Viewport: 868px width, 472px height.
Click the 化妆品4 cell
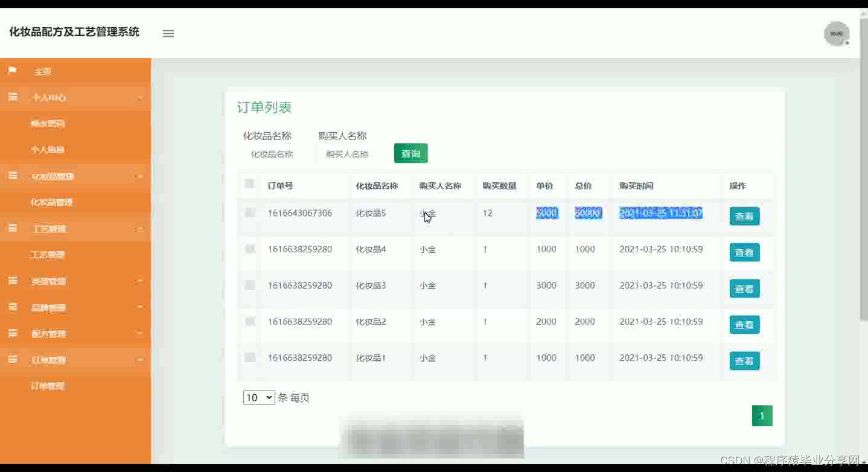pyautogui.click(x=371, y=249)
